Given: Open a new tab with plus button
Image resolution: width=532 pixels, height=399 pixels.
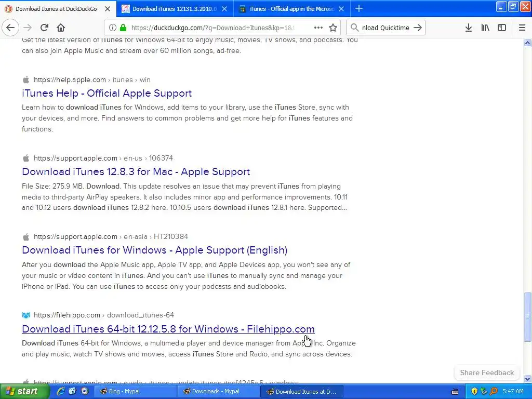Looking at the screenshot, I should coord(359,8).
